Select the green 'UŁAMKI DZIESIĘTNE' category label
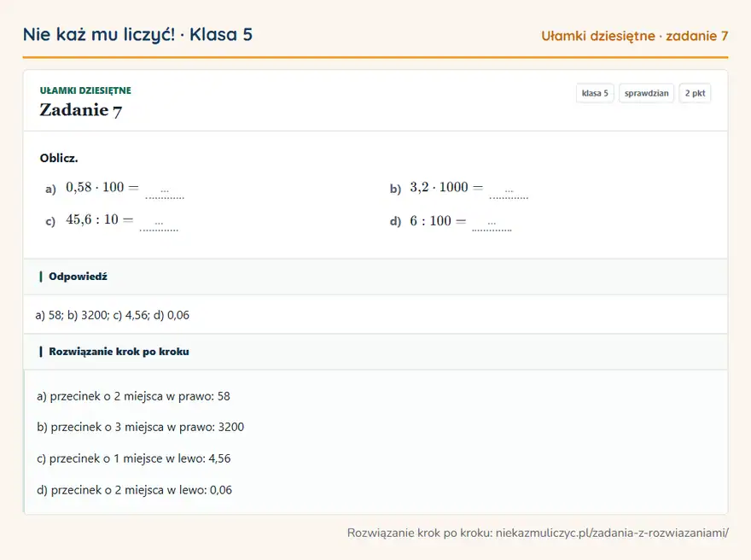The width and height of the screenshot is (751, 560). pos(85,90)
